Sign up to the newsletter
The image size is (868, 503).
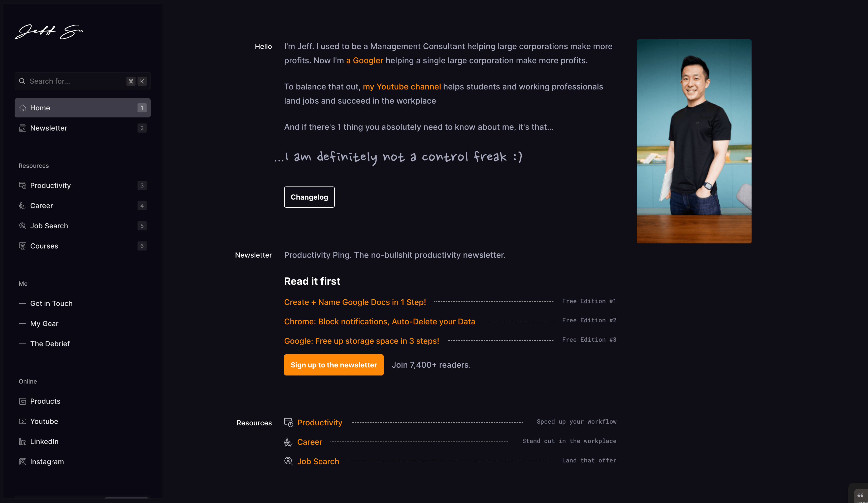tap(334, 365)
